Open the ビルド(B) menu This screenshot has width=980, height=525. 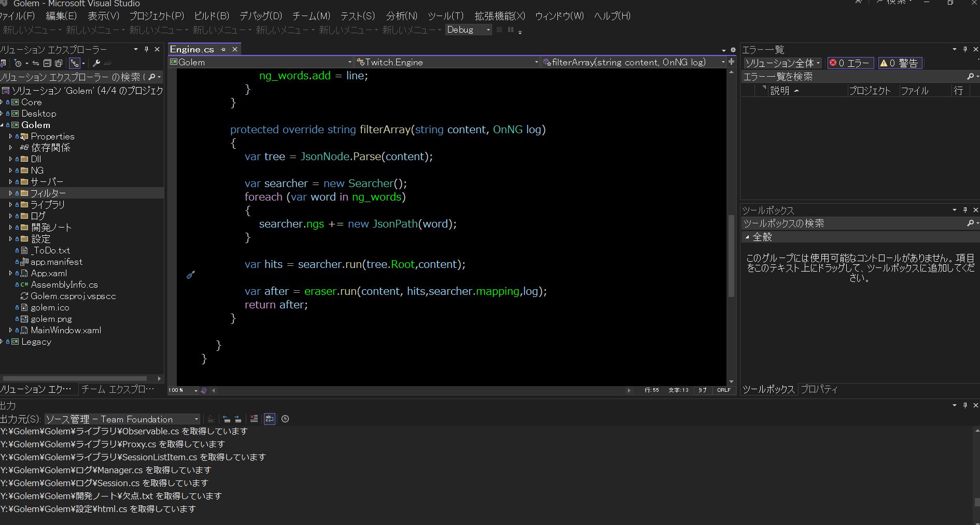pyautogui.click(x=212, y=16)
